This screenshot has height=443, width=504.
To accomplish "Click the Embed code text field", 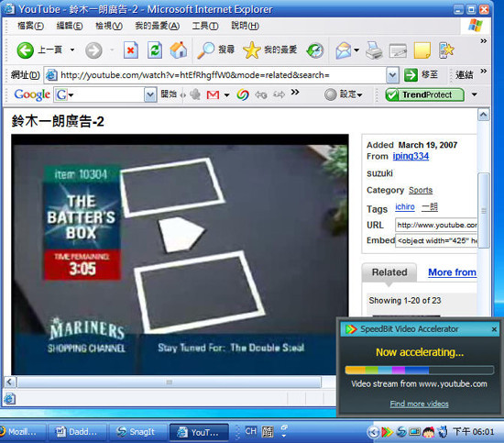I will (436, 240).
